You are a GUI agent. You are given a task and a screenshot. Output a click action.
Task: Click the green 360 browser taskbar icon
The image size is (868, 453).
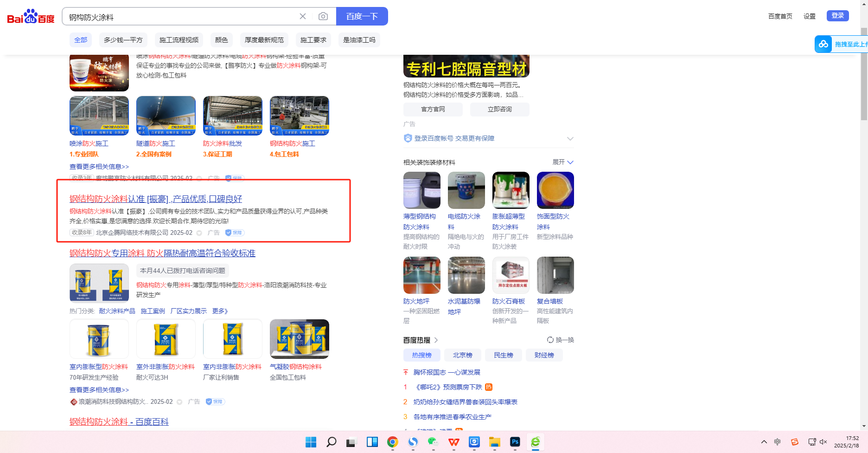coord(536,442)
